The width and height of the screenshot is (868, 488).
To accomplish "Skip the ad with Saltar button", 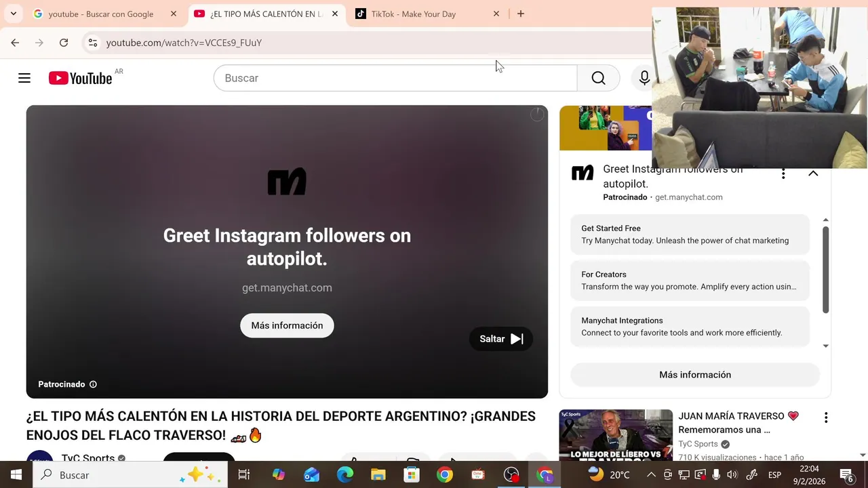I will pos(501,339).
